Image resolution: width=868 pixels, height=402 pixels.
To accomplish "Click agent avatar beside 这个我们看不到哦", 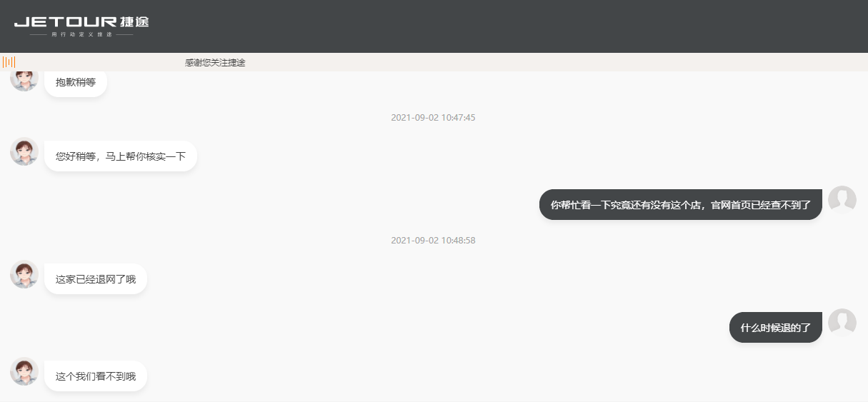I will [24, 371].
